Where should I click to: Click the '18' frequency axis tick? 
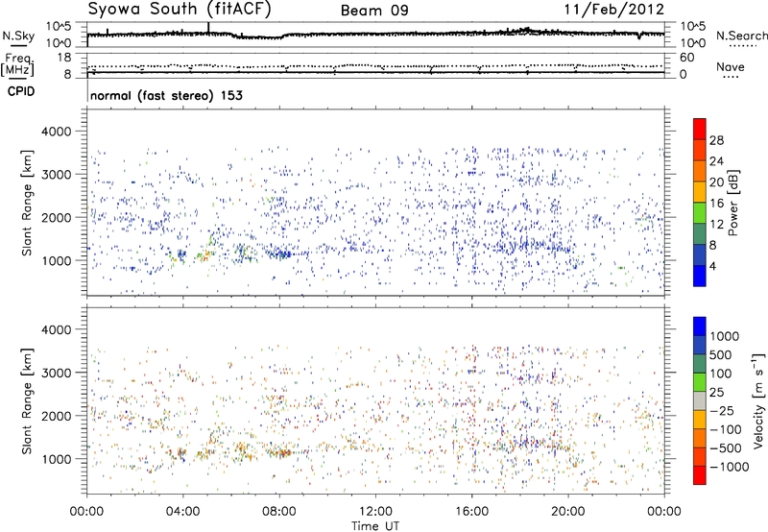[64, 58]
